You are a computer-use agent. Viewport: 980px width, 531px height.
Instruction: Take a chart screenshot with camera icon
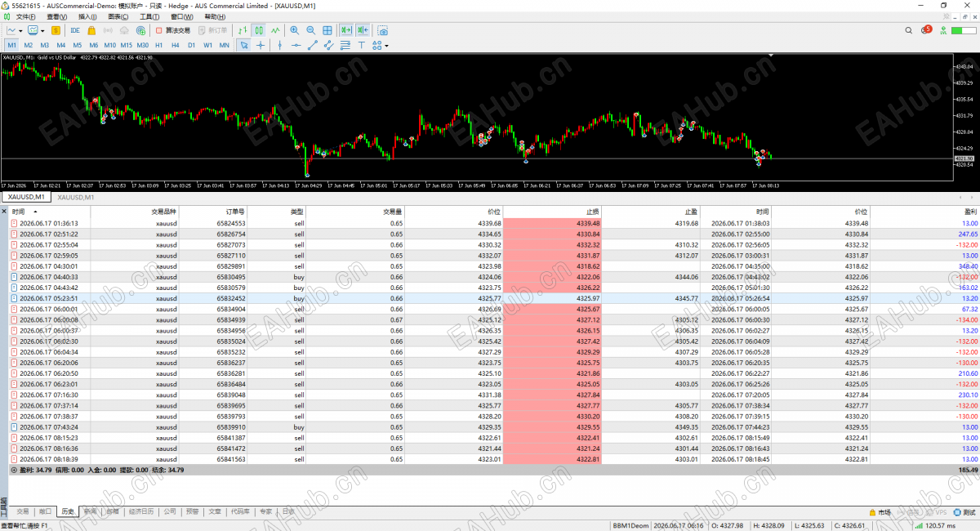click(x=382, y=30)
